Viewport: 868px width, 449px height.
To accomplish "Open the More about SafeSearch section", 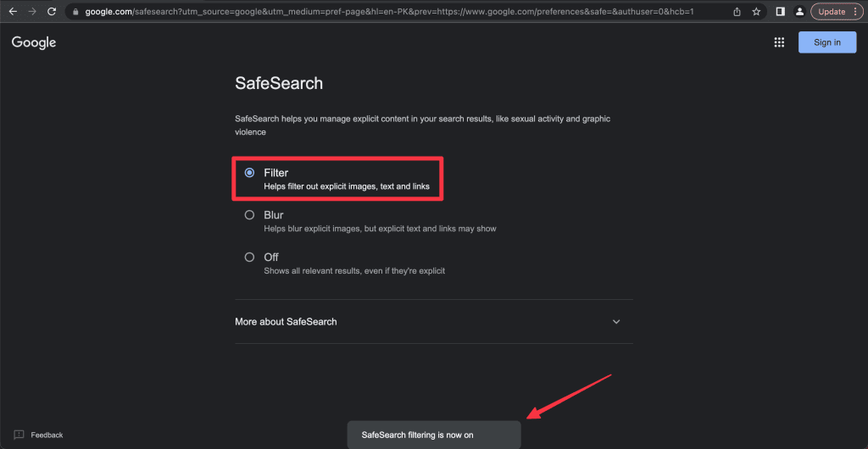I will point(434,322).
